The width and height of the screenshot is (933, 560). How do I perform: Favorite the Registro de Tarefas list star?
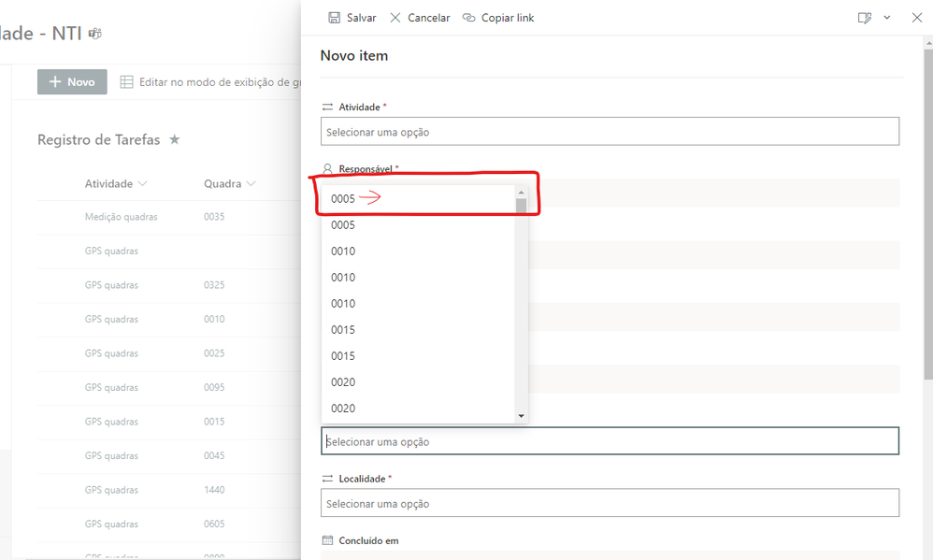tap(174, 139)
